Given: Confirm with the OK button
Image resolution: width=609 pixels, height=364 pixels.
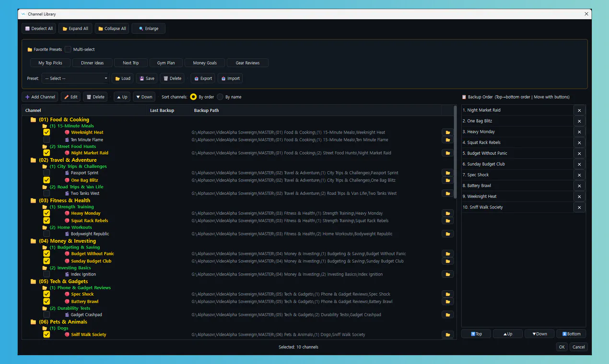Looking at the screenshot, I should (562, 347).
